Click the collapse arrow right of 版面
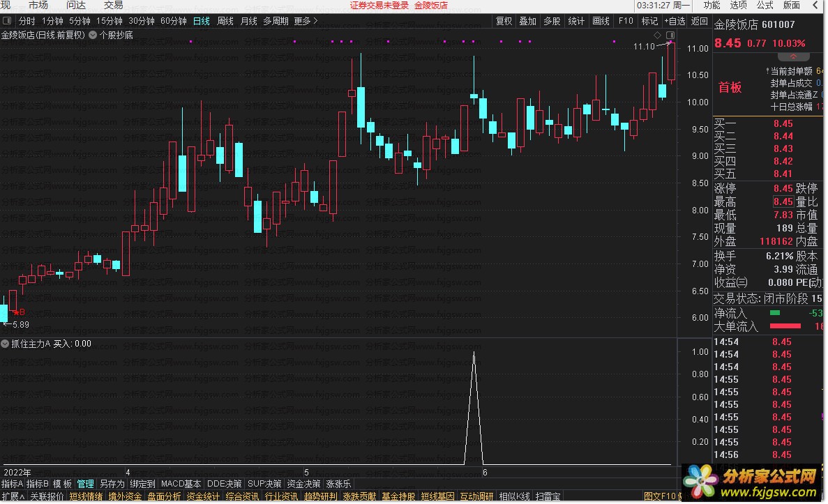Image resolution: width=828 pixels, height=504 pixels. (x=815, y=6)
